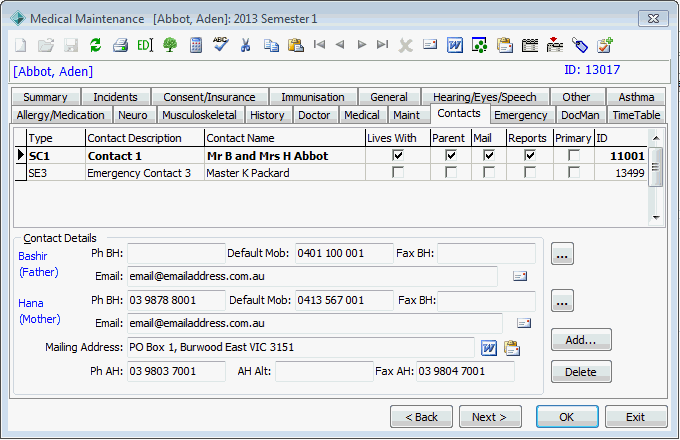The height and width of the screenshot is (440, 680).
Task: Click contacts grid scroll down arrow
Action: 656,218
